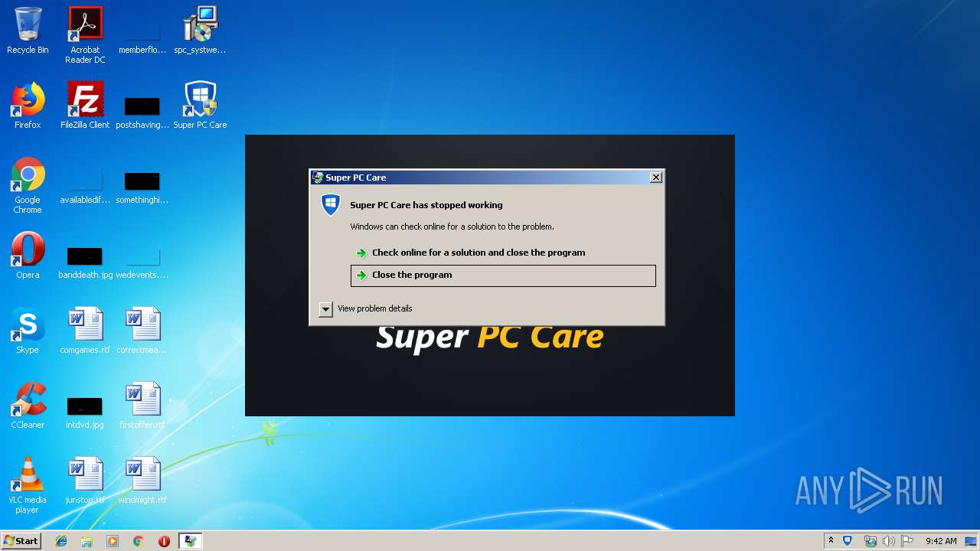The image size is (980, 551).
Task: Open the Start menu
Action: coord(21,541)
